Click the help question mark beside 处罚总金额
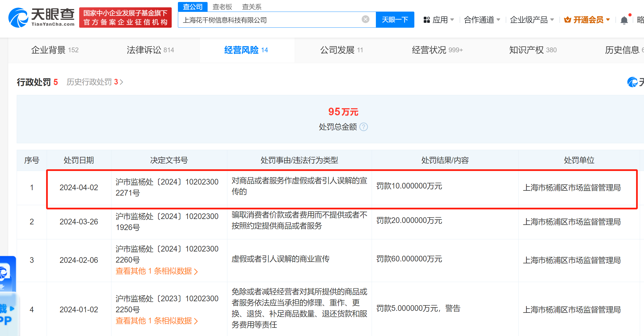644x336 pixels. (363, 127)
